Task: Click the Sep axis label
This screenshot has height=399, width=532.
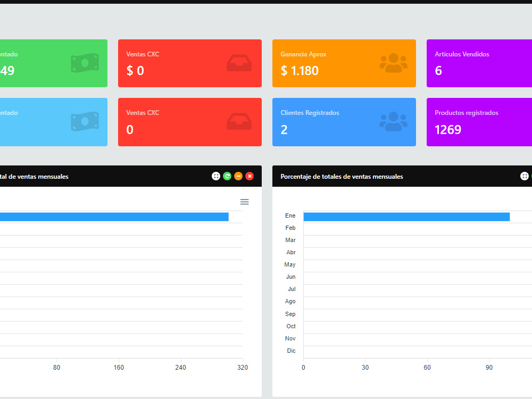Action: (290, 314)
